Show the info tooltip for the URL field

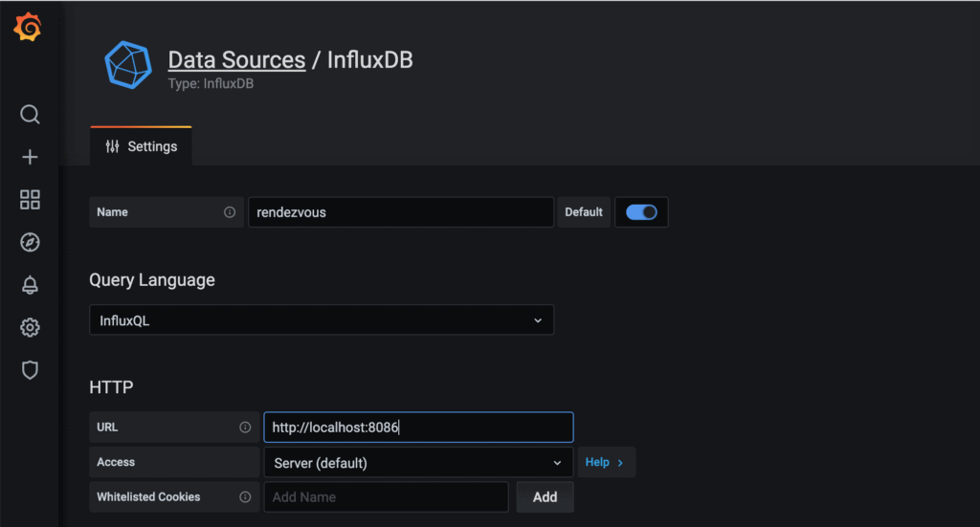point(245,428)
